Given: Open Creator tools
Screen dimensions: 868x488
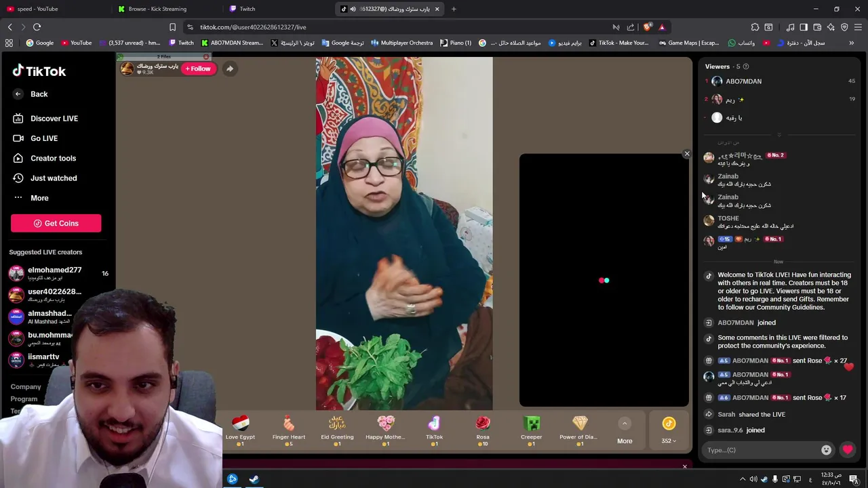Looking at the screenshot, I should (44, 158).
